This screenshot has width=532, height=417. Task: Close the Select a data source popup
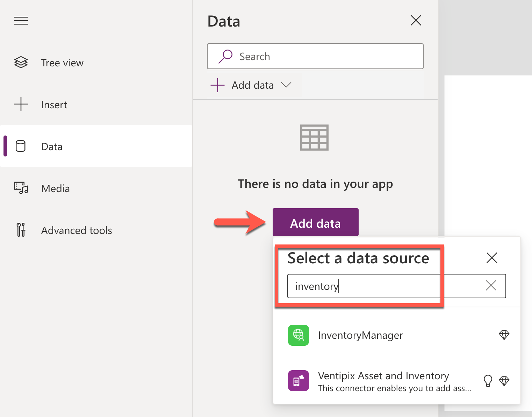(x=492, y=258)
